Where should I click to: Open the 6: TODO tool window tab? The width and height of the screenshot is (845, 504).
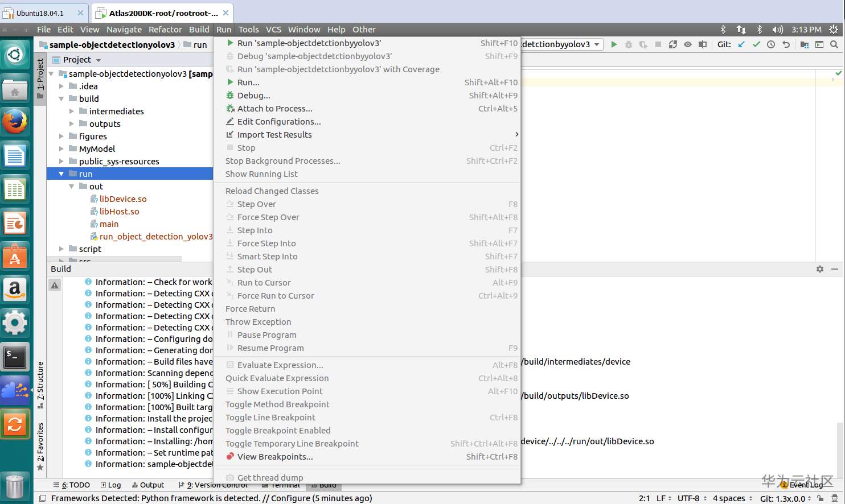pyautogui.click(x=72, y=485)
